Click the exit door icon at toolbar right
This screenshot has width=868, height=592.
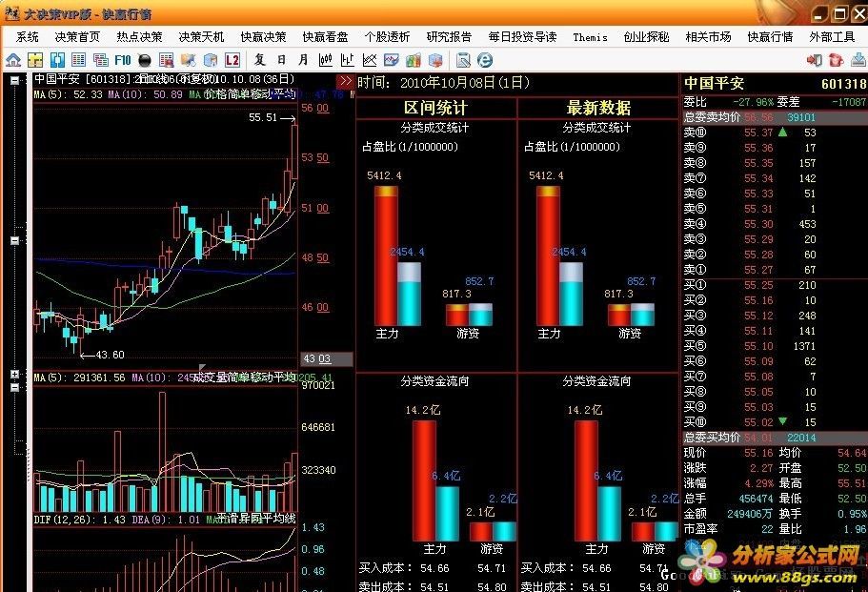[x=815, y=60]
